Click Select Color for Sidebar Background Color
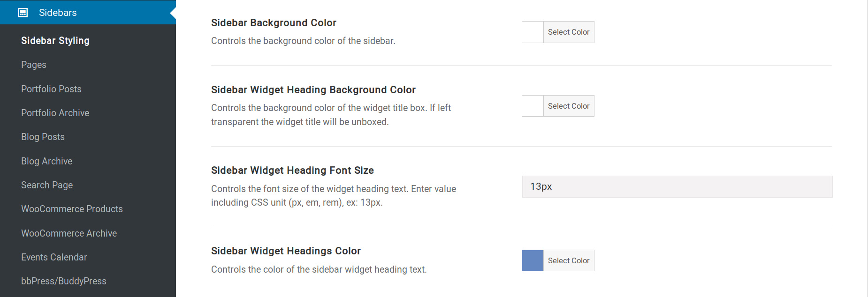This screenshot has width=868, height=297. point(569,32)
